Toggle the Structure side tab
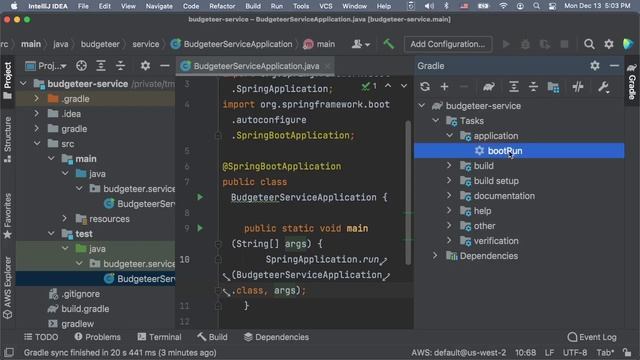 [x=7, y=140]
